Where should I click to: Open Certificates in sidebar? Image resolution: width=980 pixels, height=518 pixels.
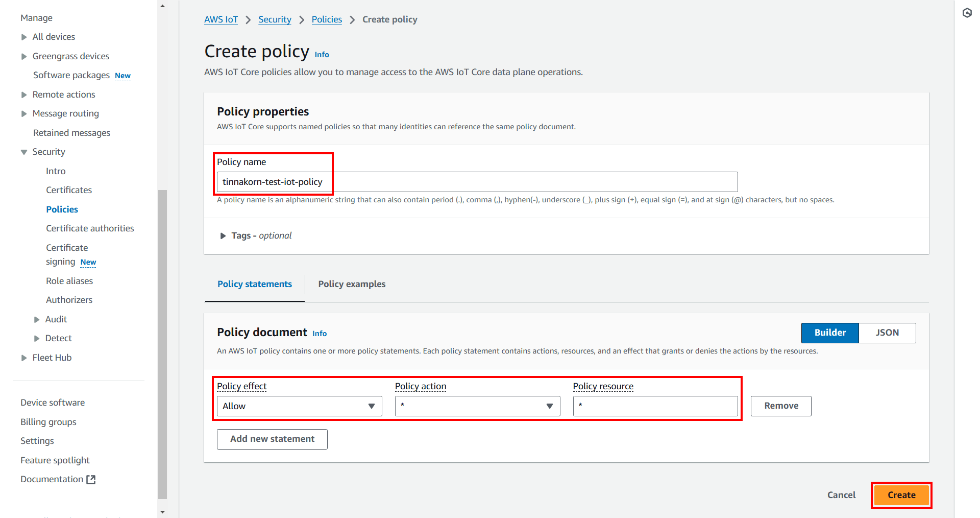69,190
